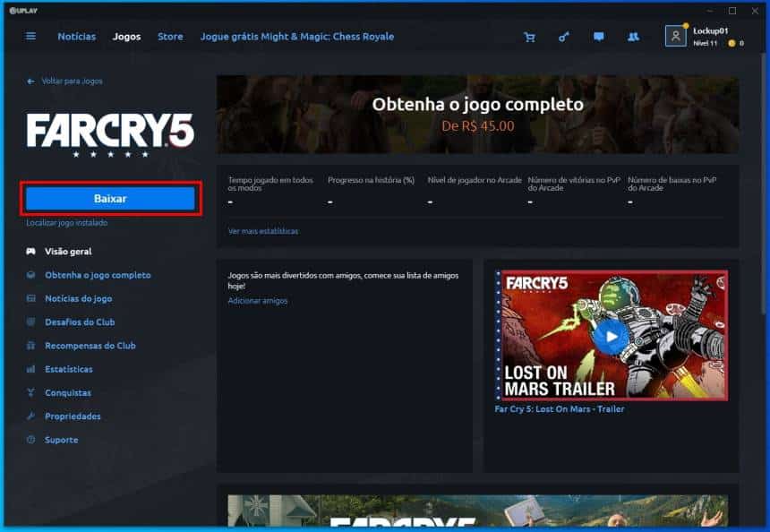Click the activate key icon
Viewport: 770px width, 532px height.
(564, 37)
